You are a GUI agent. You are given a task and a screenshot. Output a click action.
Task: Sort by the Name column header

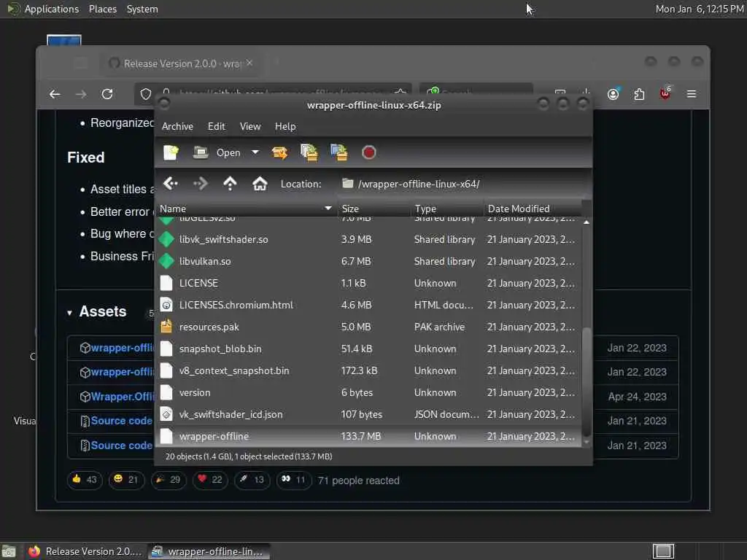(246, 209)
